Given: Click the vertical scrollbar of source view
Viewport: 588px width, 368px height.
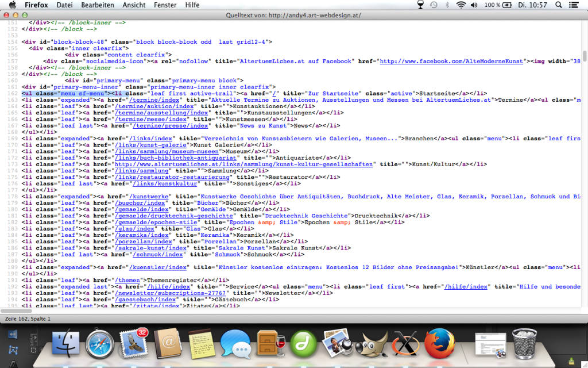Looking at the screenshot, I should point(585,55).
